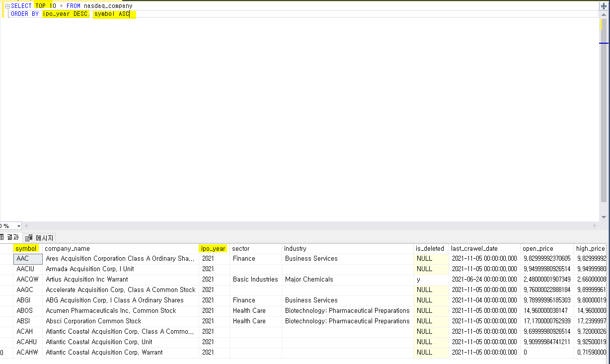The image size is (610, 364).
Task: Click the AACQW symbol cell
Action: pyautogui.click(x=28, y=280)
